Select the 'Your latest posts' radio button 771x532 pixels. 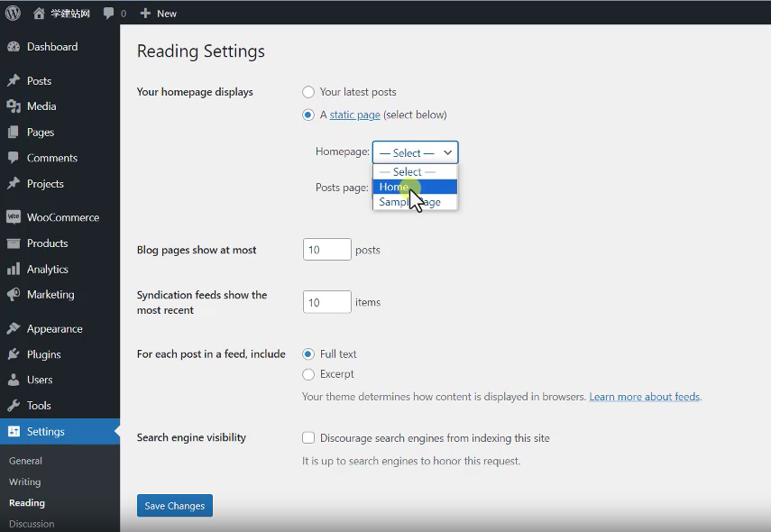[x=308, y=92]
